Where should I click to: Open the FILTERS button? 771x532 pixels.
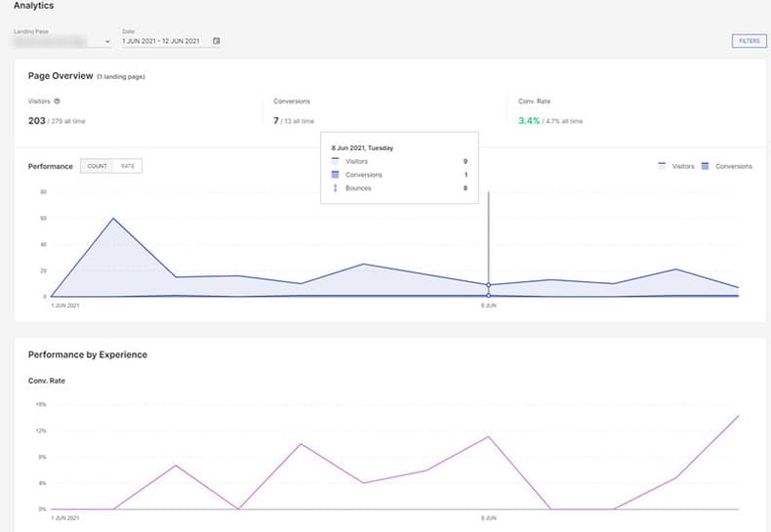[749, 41]
